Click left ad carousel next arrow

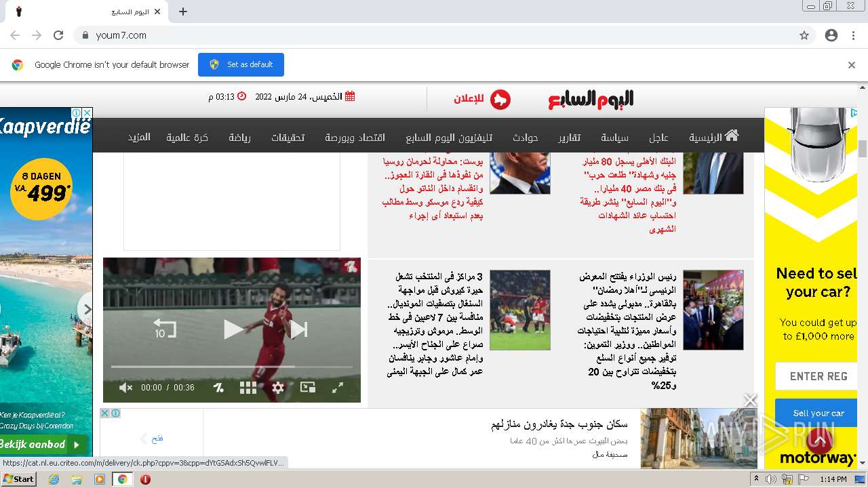[85, 309]
